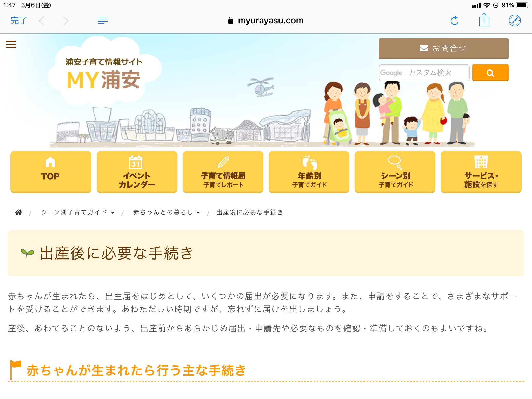Open サービス・施設を探す navigation tab

[x=481, y=172]
